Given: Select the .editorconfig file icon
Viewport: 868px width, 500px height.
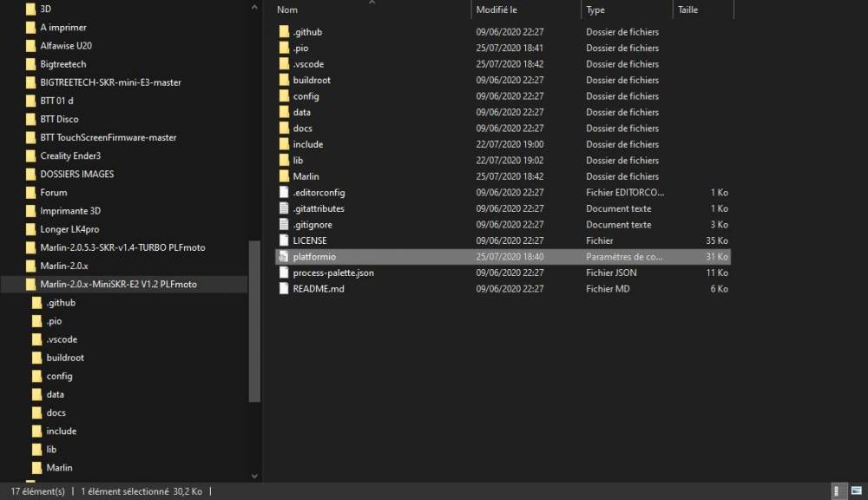Looking at the screenshot, I should (x=284, y=192).
